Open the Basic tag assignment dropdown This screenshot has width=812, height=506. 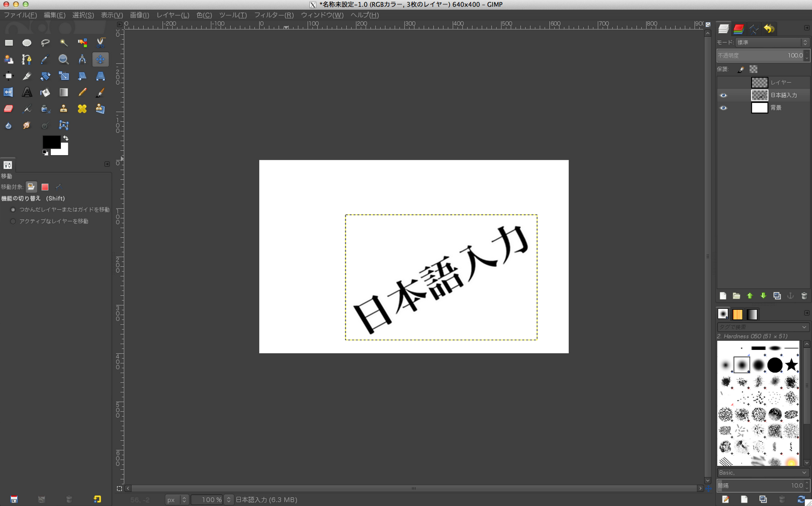tap(763, 473)
